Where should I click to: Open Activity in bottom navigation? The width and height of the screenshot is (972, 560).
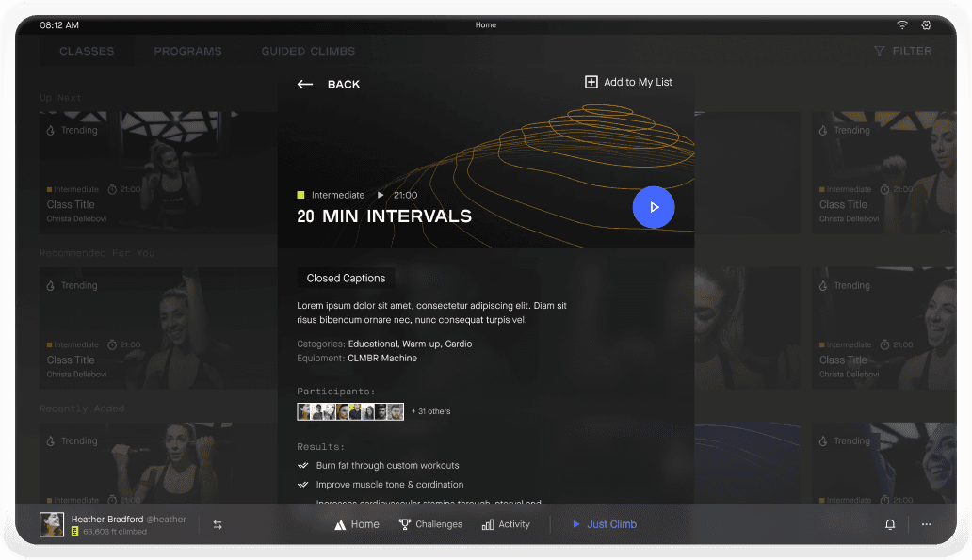pyautogui.click(x=514, y=524)
